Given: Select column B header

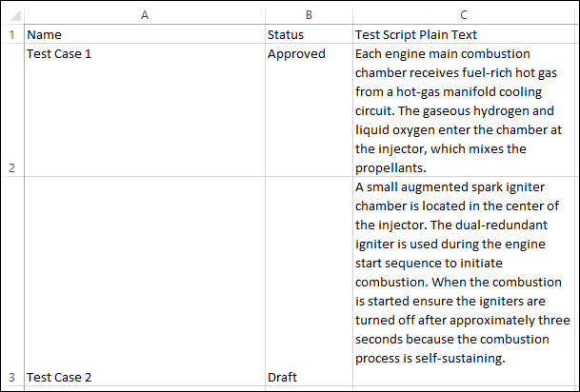Looking at the screenshot, I should coord(308,15).
